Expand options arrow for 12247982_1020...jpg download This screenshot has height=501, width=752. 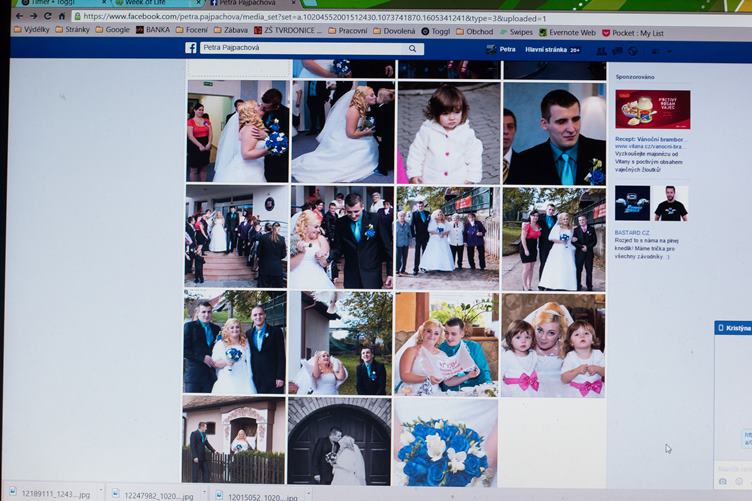[204, 492]
